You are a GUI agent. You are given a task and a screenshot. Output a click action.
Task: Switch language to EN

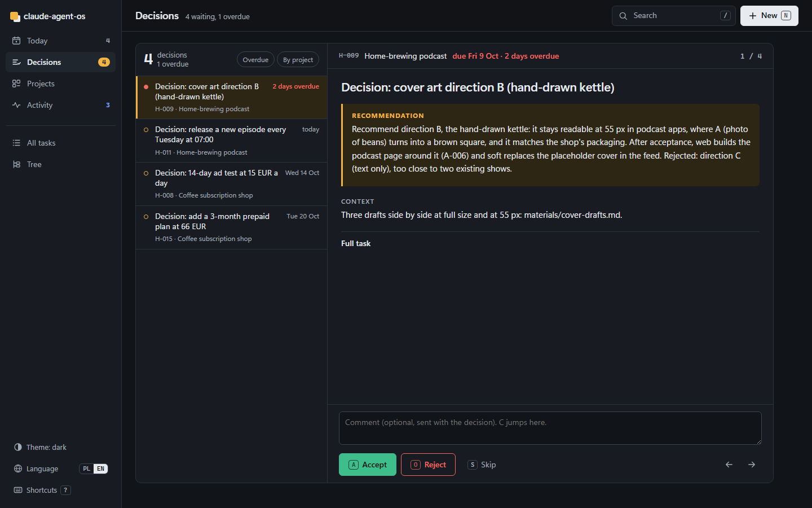point(100,468)
